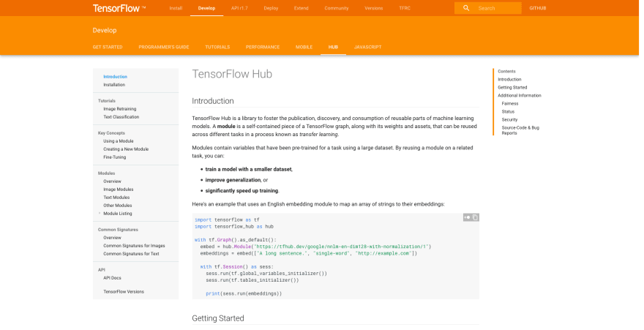Click the Contents heading in right sidebar

coord(506,72)
